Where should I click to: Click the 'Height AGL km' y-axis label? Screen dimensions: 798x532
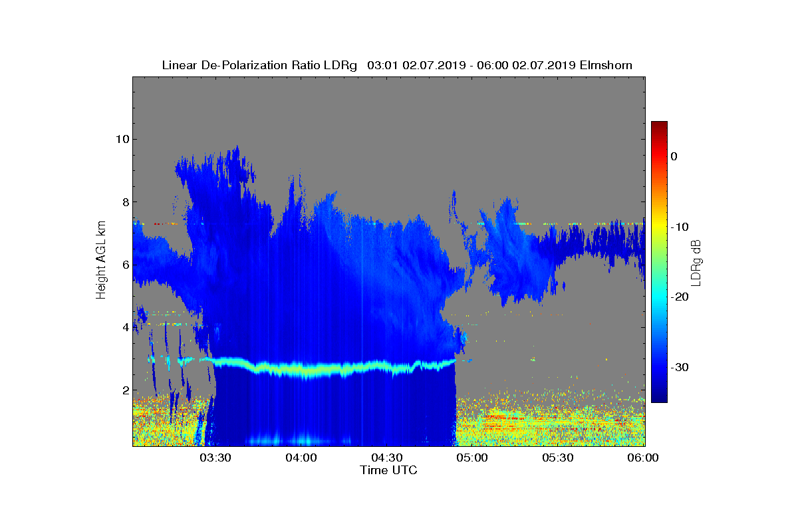point(101,260)
